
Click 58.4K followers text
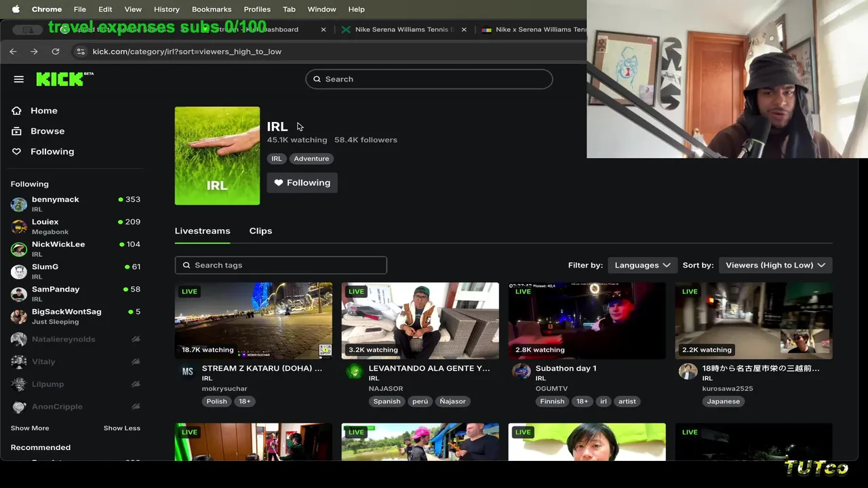coord(366,140)
